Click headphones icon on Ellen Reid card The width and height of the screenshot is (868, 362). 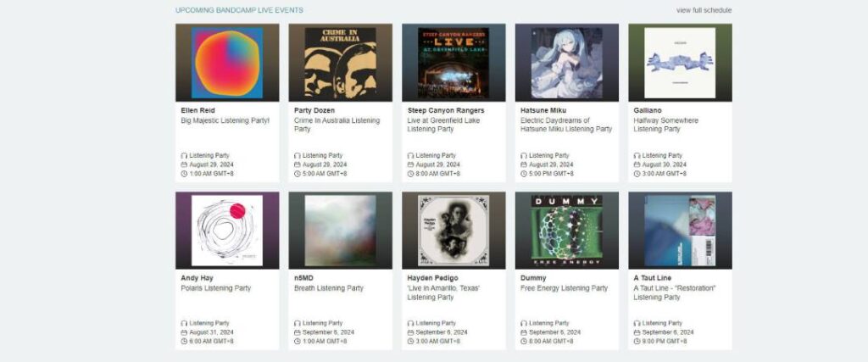184,156
